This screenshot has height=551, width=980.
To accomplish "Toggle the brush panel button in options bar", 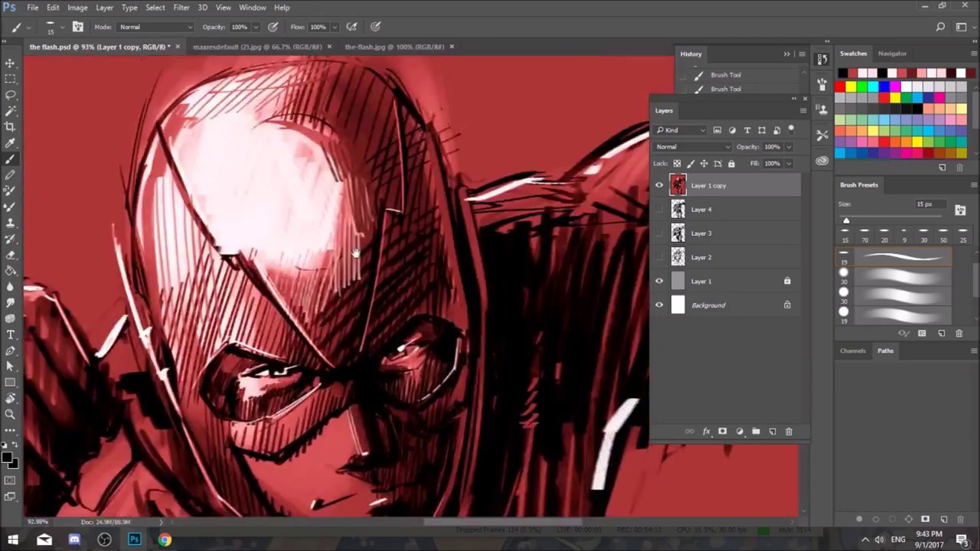I will (x=77, y=27).
